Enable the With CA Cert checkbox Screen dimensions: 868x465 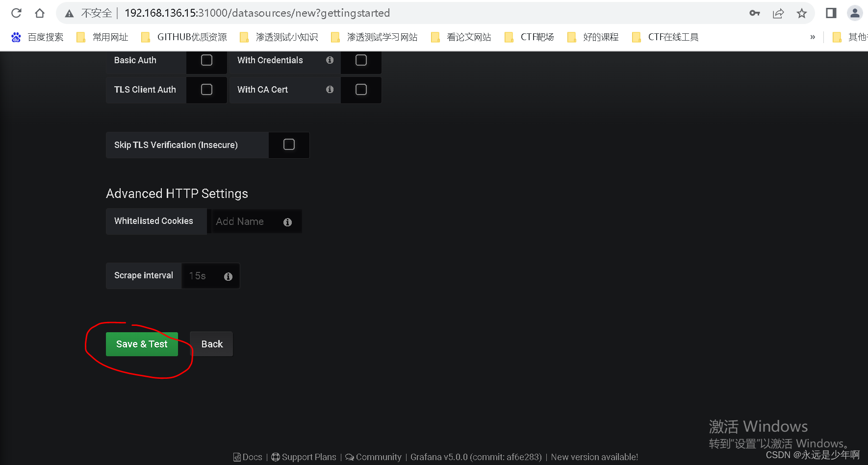pos(361,90)
